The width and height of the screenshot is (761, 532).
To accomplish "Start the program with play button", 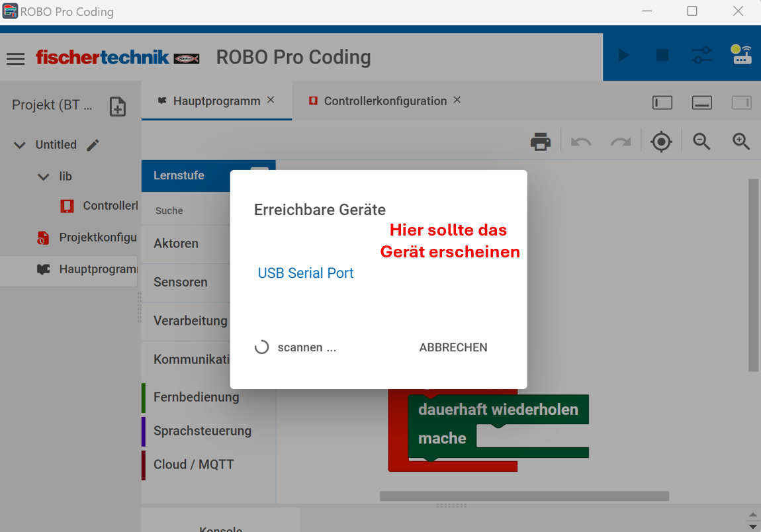I will pyautogui.click(x=623, y=56).
